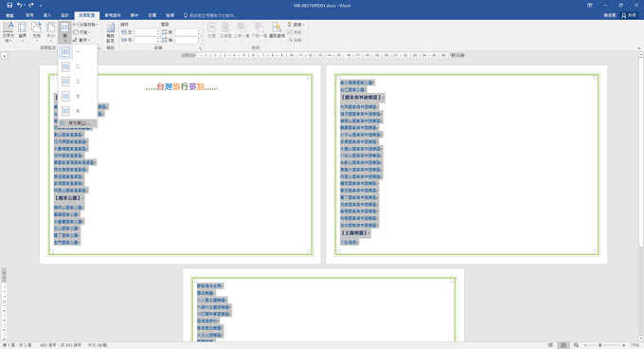The image size is (644, 349).
Task: Click the zoom slider in status bar
Action: point(604,345)
